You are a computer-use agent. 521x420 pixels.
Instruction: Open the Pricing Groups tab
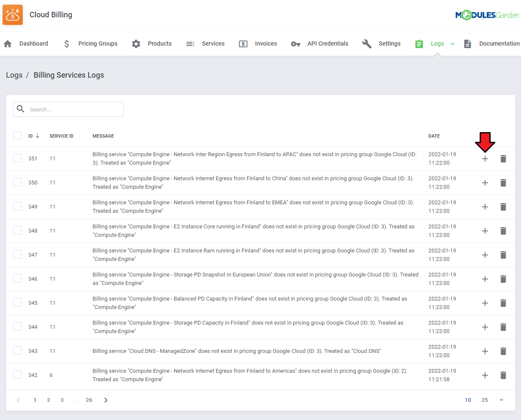[90, 44]
